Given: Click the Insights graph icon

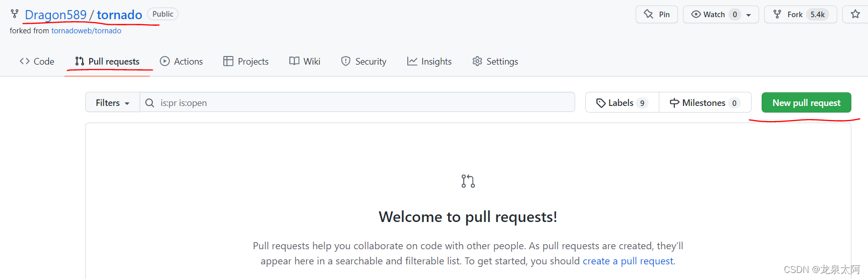Looking at the screenshot, I should click(412, 61).
